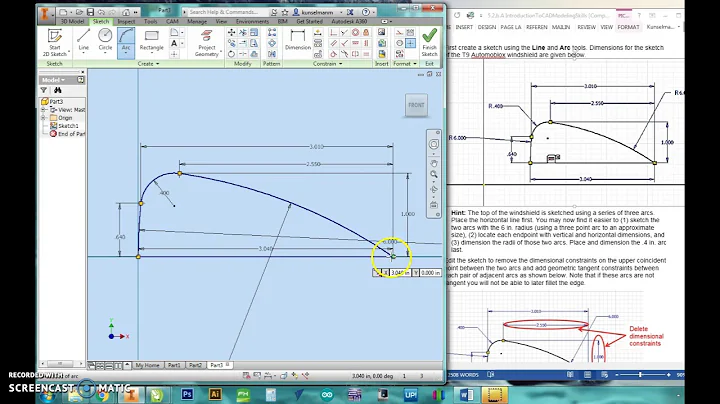Click the Text (A) tool icon
720x404 pixels.
(x=174, y=43)
